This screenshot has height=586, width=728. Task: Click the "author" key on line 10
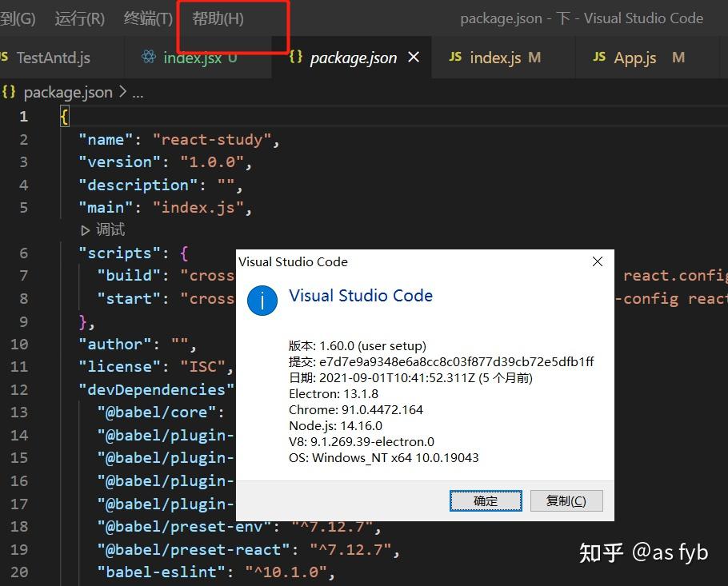pyautogui.click(x=115, y=345)
